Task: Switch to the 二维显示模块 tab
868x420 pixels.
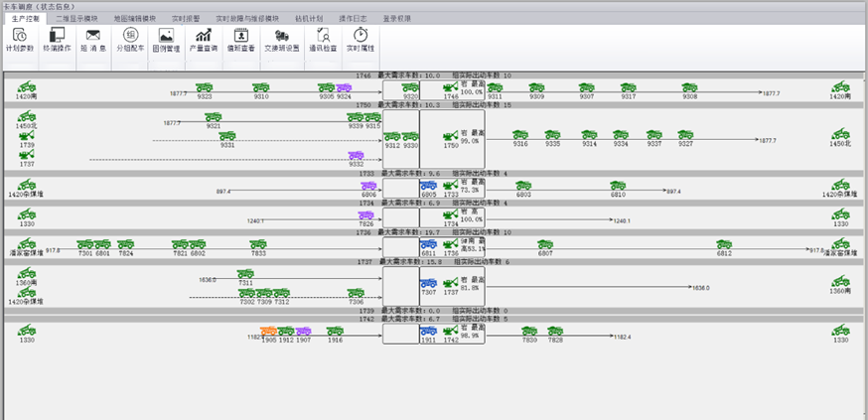Action: coord(77,18)
